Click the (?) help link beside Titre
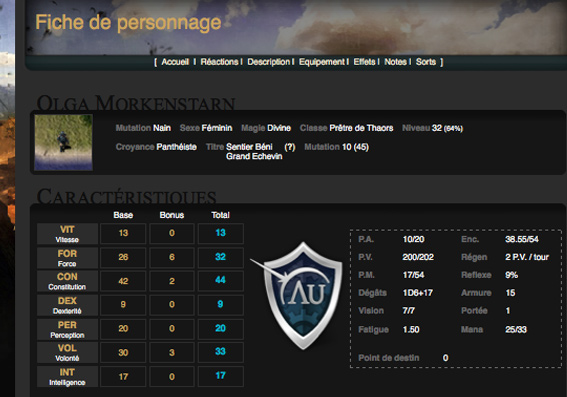This screenshot has height=397, width=567. tap(290, 147)
